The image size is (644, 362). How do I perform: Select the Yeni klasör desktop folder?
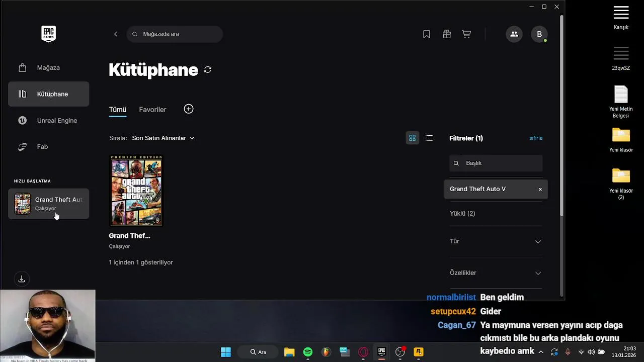pos(621,140)
